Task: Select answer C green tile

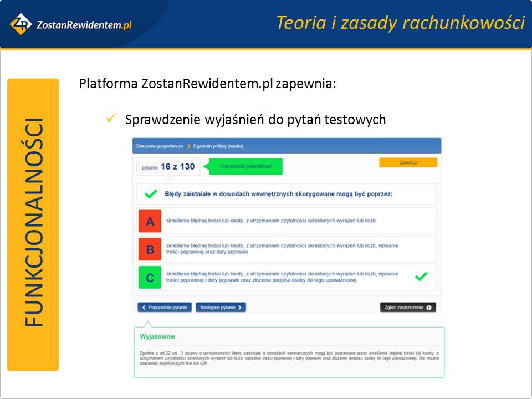Action: click(x=150, y=277)
